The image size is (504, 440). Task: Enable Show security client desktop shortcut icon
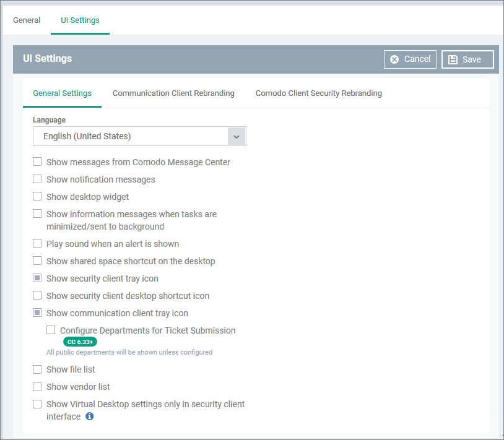tap(37, 295)
